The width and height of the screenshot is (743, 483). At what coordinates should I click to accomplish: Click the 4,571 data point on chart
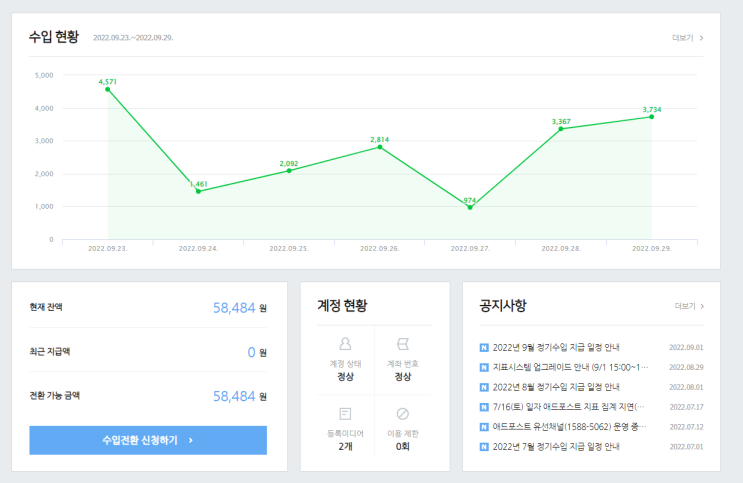[x=108, y=89]
